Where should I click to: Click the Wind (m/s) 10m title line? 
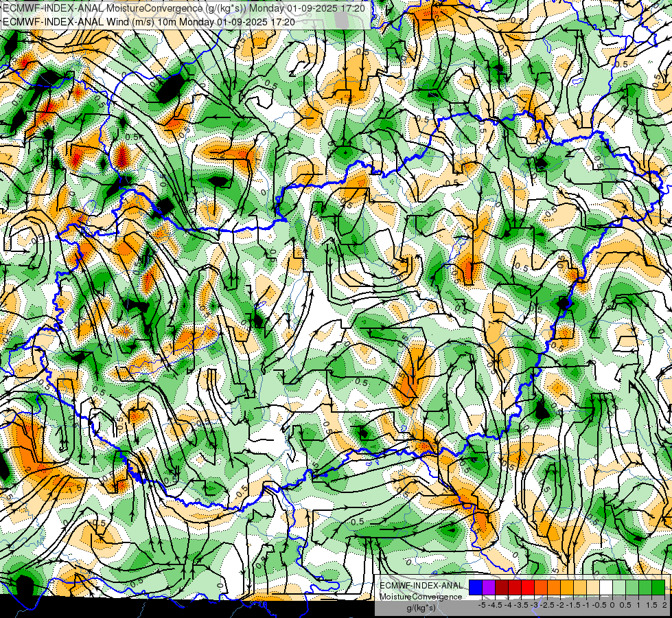point(148,21)
